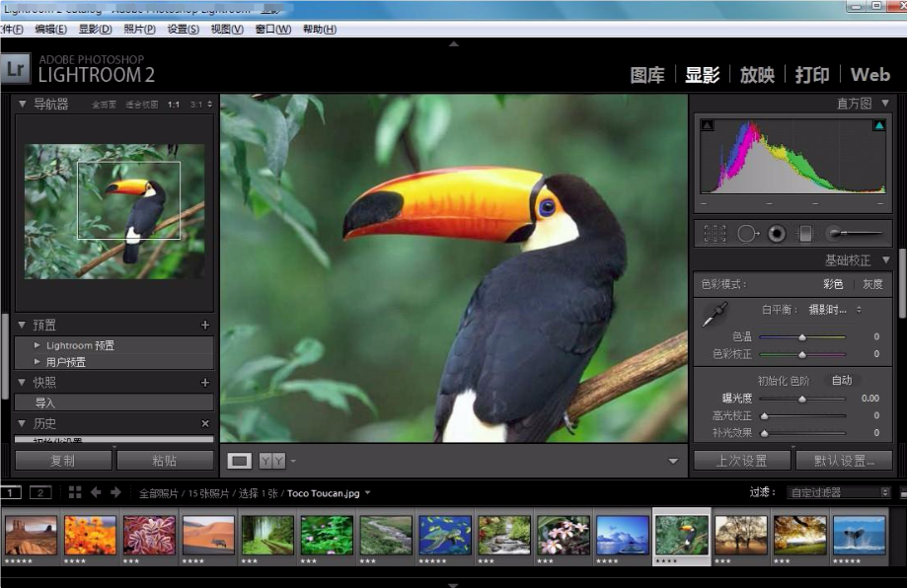This screenshot has width=907, height=588.
Task: Pick the white balance eyedropper
Action: pos(715,314)
